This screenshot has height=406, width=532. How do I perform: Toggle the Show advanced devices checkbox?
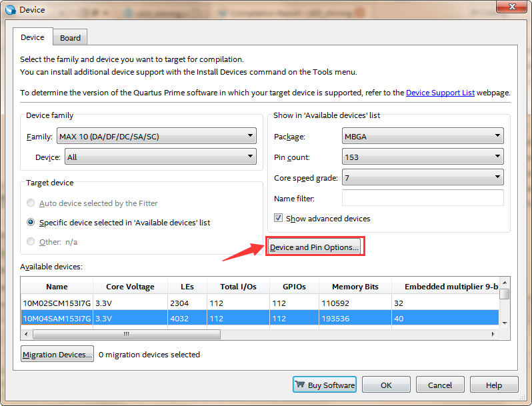(x=278, y=218)
